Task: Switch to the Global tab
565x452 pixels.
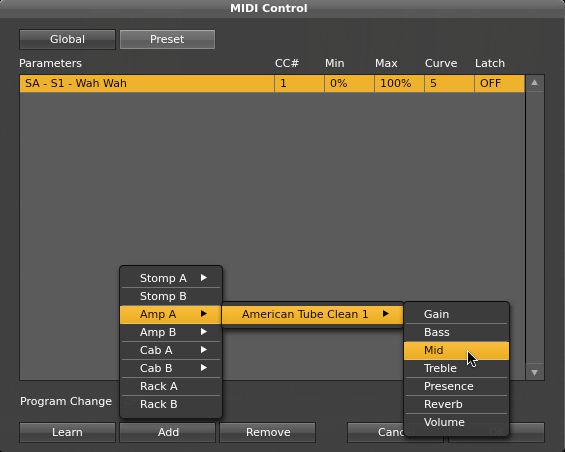Action: 67,39
